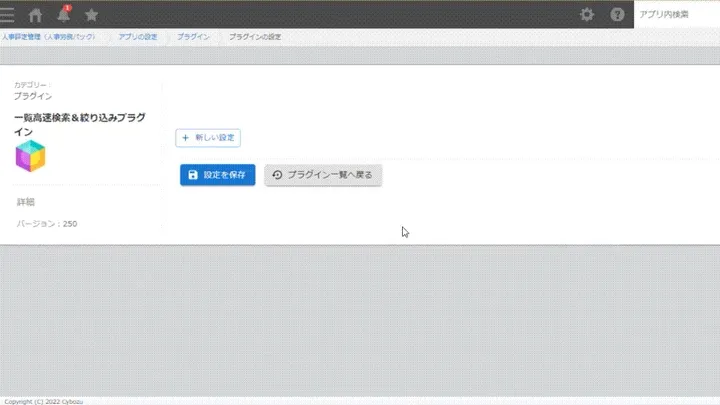Open the hamburger main menu
This screenshot has height=405, width=720.
pyautogui.click(x=7, y=15)
